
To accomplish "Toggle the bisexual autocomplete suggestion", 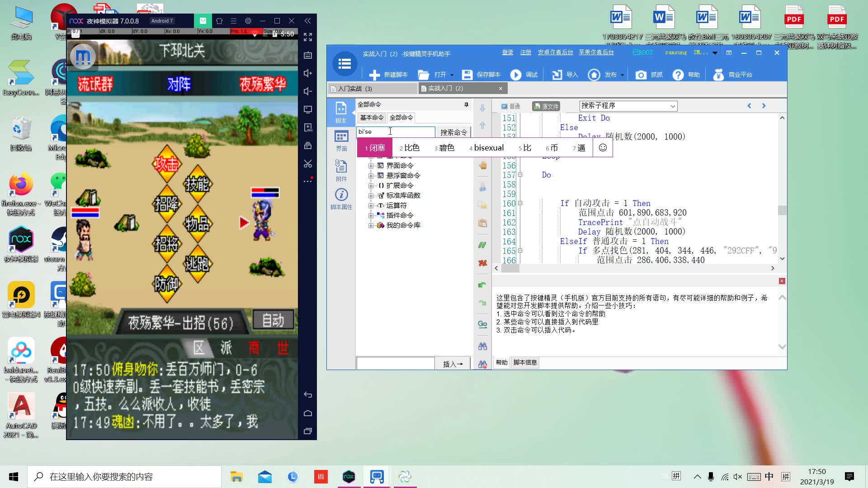I will [x=490, y=147].
